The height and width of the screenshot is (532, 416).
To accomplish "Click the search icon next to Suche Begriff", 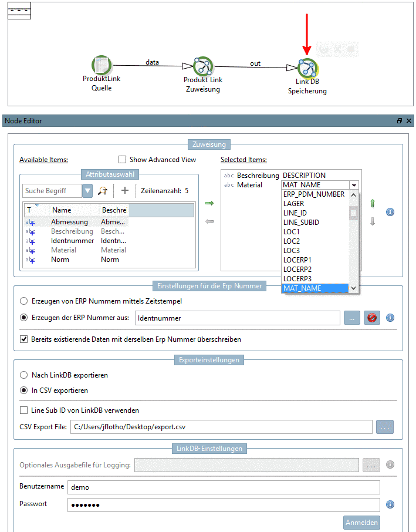I will coord(103,191).
